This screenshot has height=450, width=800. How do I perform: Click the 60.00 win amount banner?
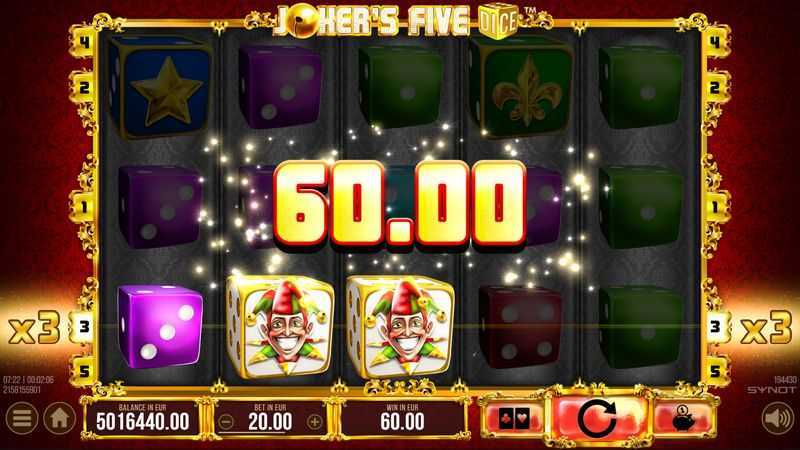tap(399, 204)
